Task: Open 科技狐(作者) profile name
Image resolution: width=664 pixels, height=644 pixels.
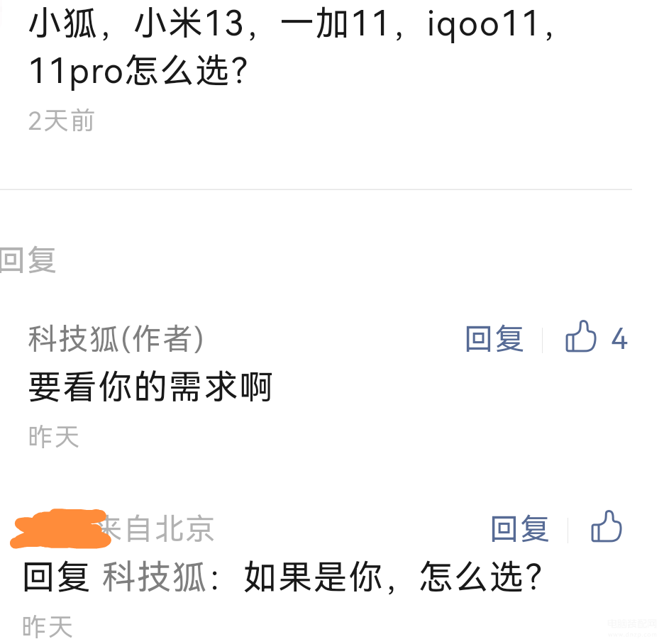Action: pos(116,339)
